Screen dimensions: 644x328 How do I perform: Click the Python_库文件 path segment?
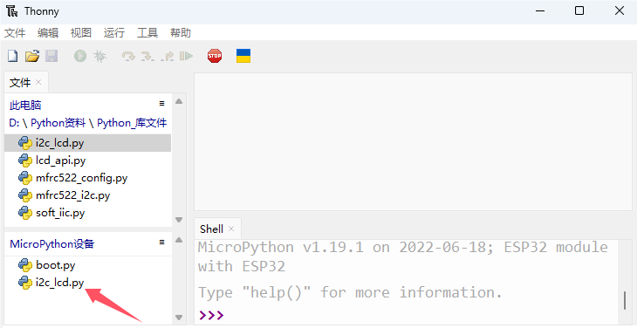[132, 123]
